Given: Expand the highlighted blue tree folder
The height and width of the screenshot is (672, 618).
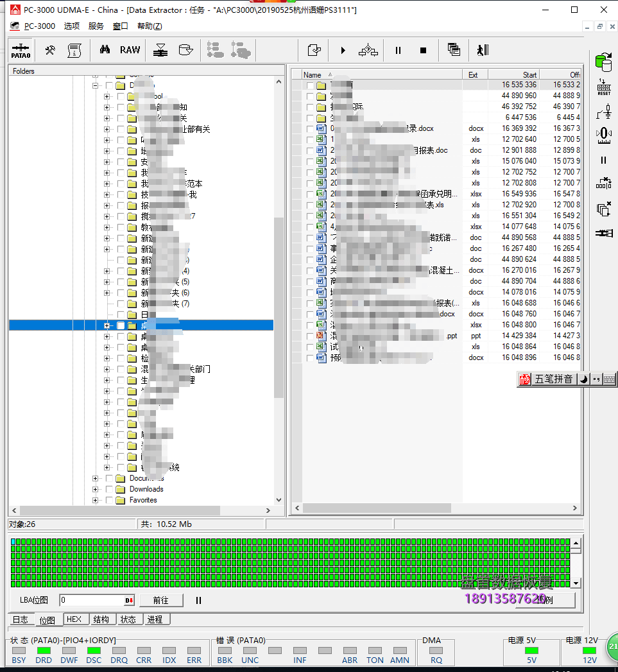Looking at the screenshot, I should pos(107,325).
